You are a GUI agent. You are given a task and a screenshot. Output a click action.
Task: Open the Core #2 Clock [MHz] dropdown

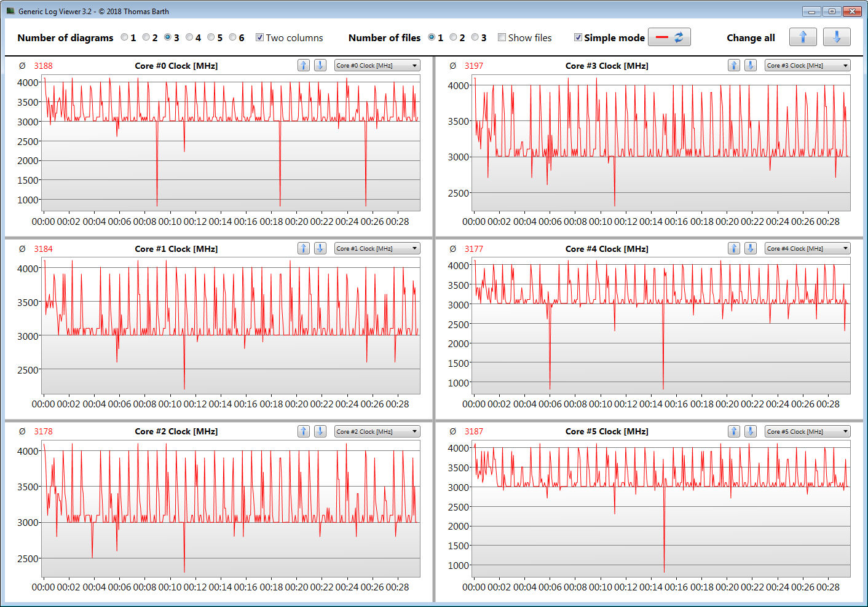(x=377, y=431)
